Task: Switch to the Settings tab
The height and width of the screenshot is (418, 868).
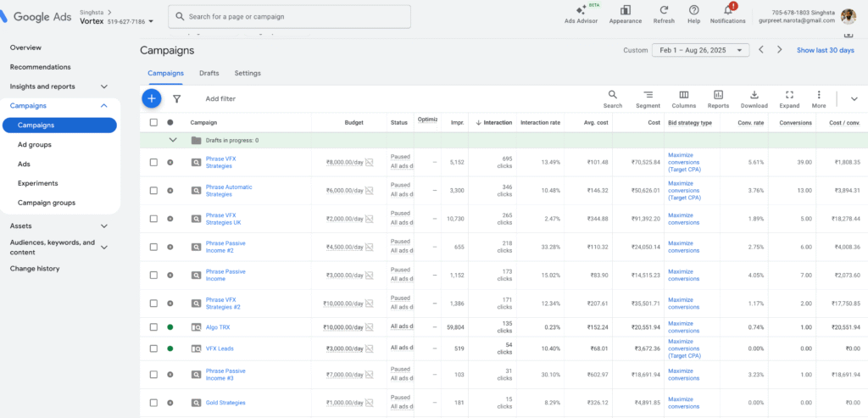Action: (248, 73)
